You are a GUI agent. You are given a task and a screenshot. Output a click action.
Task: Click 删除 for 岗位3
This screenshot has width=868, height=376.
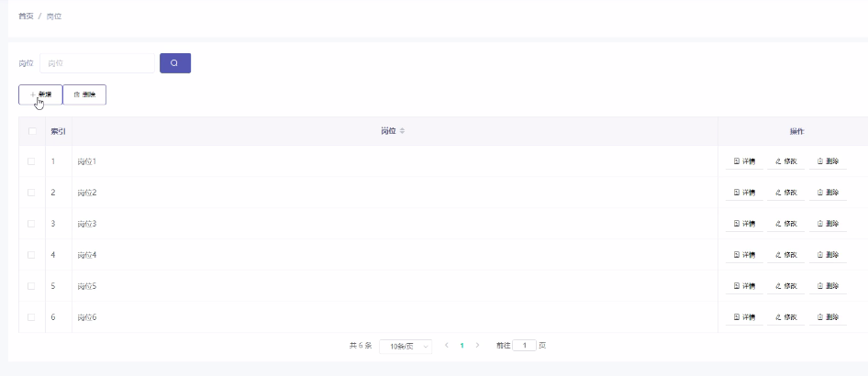coord(829,224)
